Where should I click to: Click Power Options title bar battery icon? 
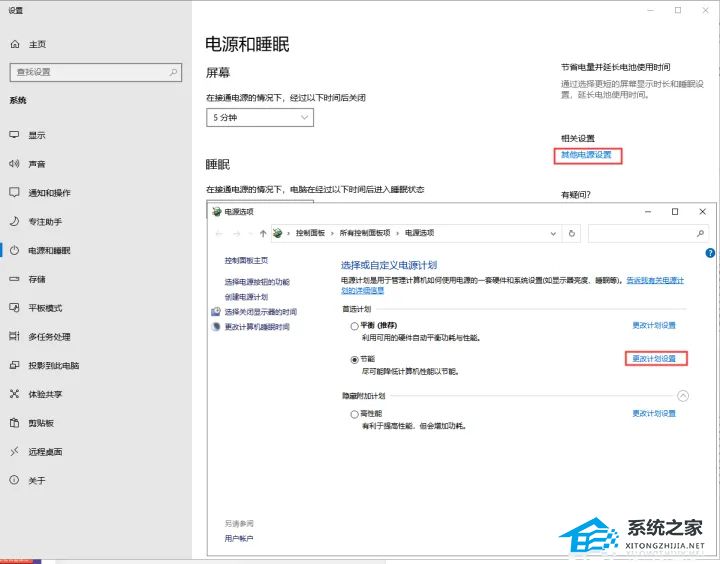coord(217,211)
